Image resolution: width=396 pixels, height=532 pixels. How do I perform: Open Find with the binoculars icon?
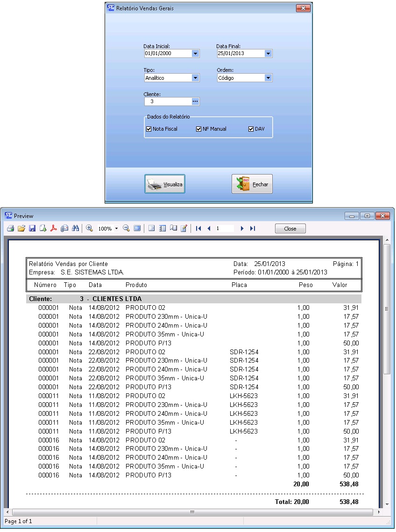pyautogui.click(x=75, y=229)
